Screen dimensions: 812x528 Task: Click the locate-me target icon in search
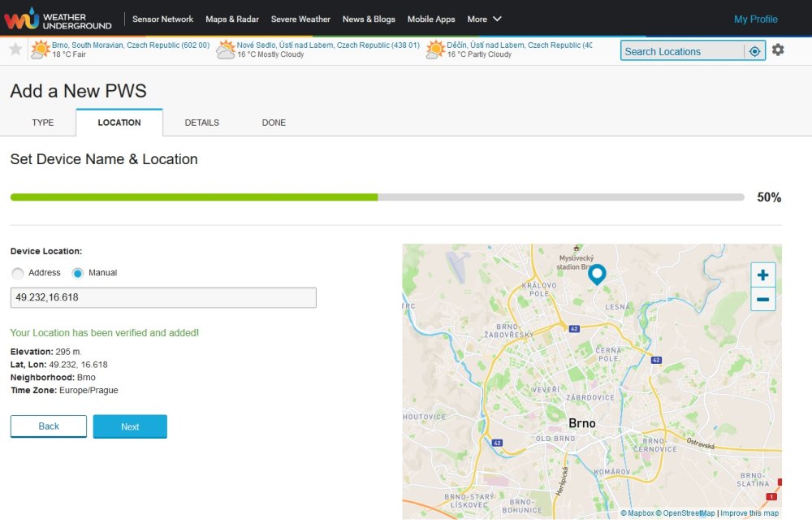click(754, 51)
